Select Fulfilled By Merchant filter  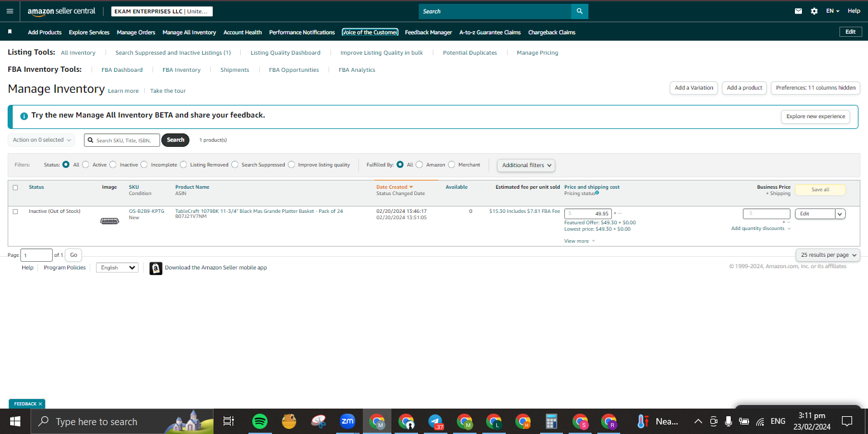pyautogui.click(x=452, y=165)
